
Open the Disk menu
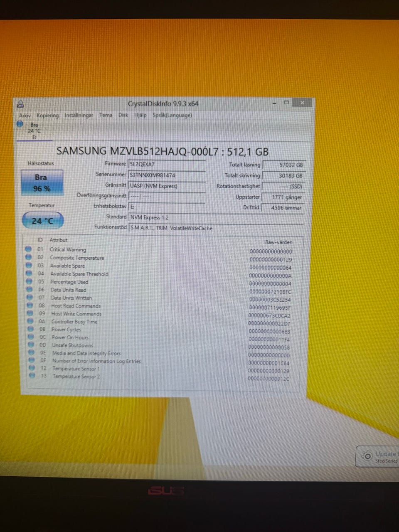tap(123, 115)
